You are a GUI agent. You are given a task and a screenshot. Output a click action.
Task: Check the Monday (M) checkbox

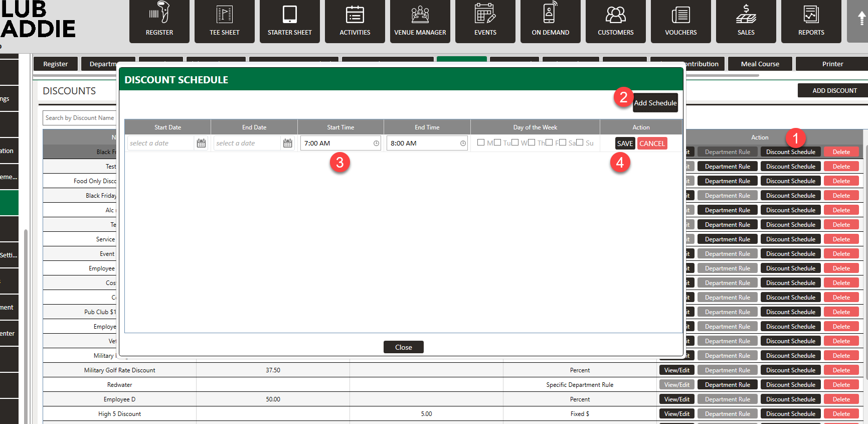pos(481,143)
